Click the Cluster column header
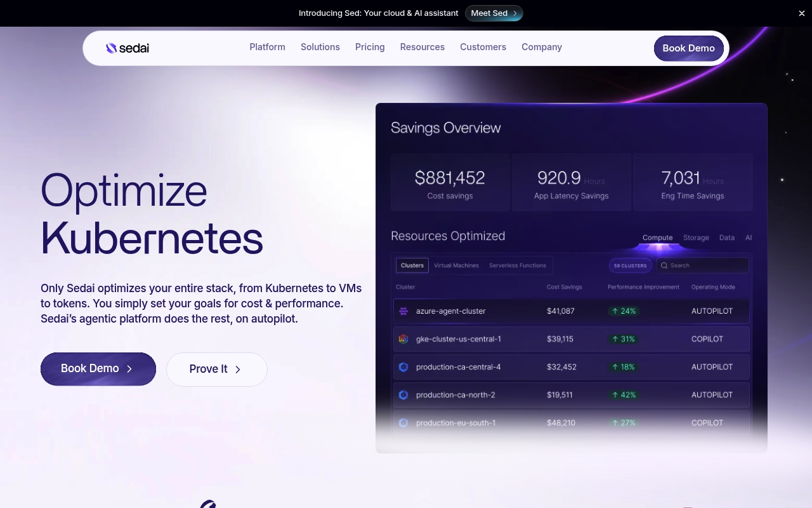The height and width of the screenshot is (508, 812). [x=405, y=287]
